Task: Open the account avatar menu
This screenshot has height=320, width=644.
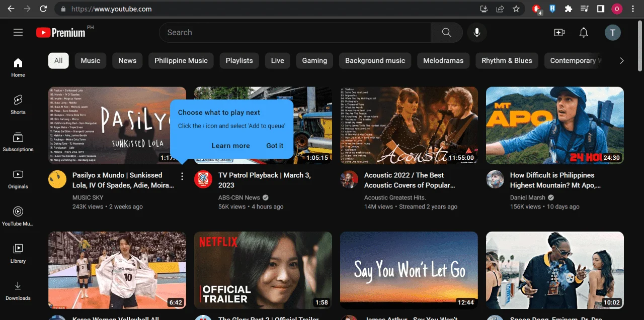Action: (612, 33)
